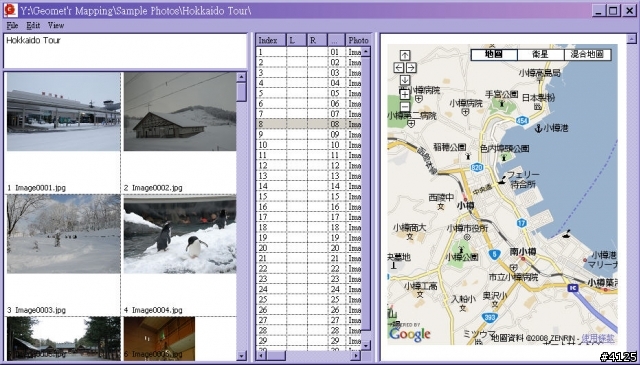Click table horizontal scroll right arrow

point(356,356)
